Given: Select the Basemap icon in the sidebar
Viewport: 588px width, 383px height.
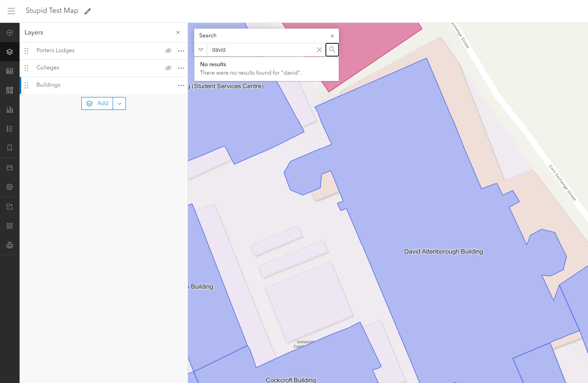Looking at the screenshot, I should 10,90.
